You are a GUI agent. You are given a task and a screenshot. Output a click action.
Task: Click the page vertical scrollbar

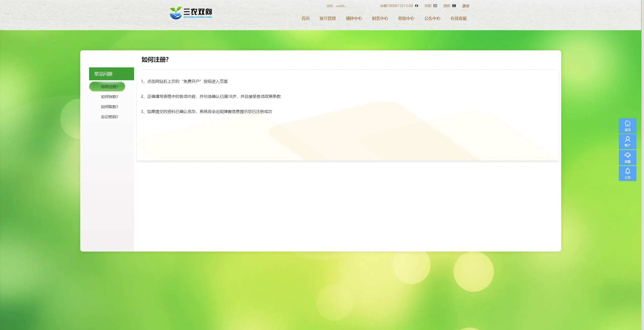pyautogui.click(x=642, y=165)
